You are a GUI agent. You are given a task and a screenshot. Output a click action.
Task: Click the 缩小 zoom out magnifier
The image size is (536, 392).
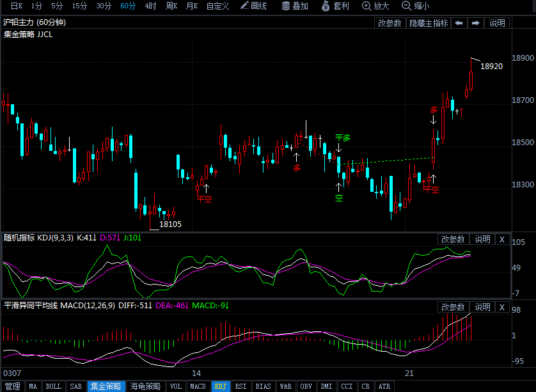point(415,6)
